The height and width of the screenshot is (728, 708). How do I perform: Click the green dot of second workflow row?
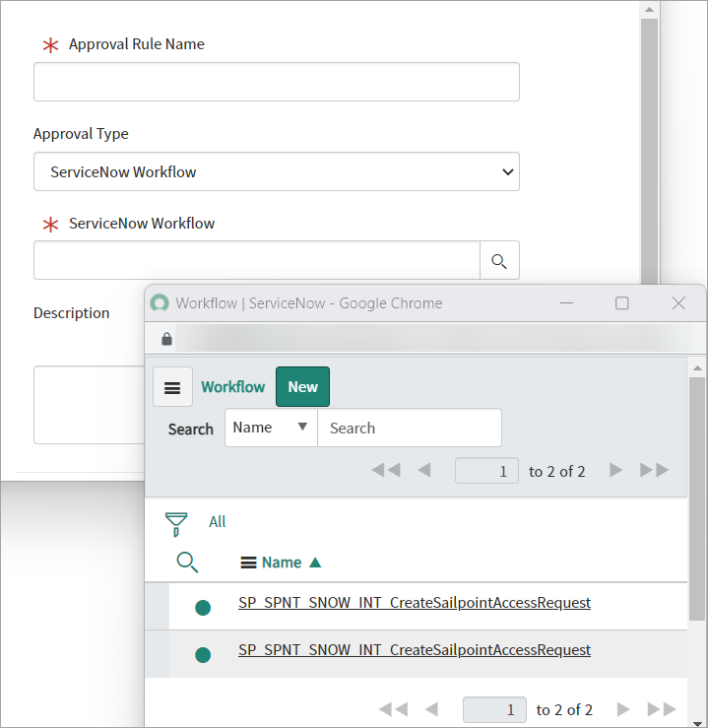(203, 655)
